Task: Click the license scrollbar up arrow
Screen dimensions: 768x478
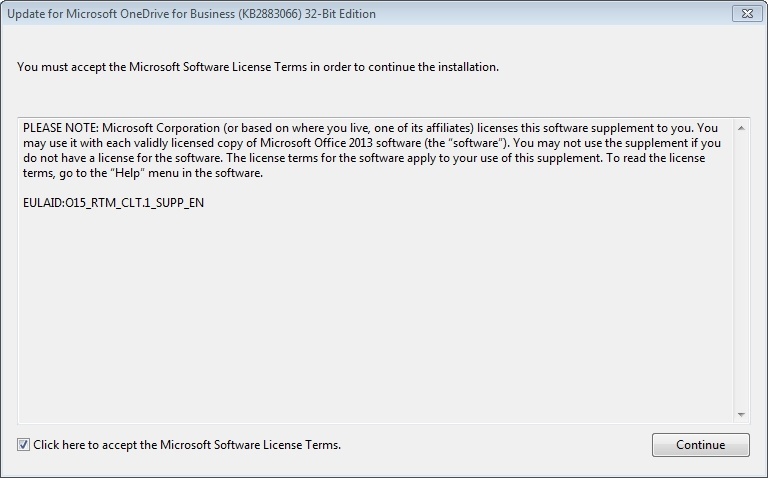Action: click(742, 129)
